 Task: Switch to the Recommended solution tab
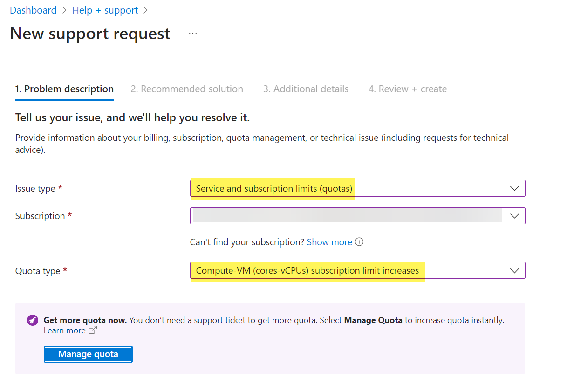(x=187, y=89)
